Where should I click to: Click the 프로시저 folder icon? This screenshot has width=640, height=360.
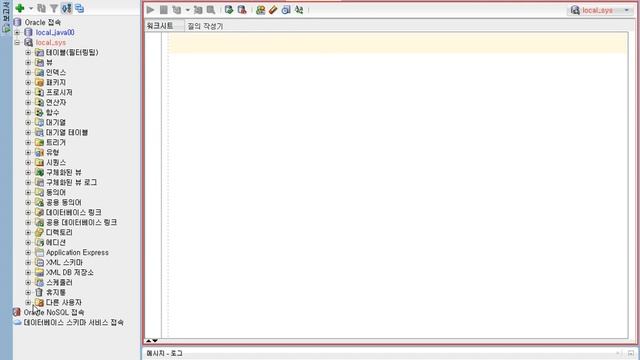click(39, 92)
